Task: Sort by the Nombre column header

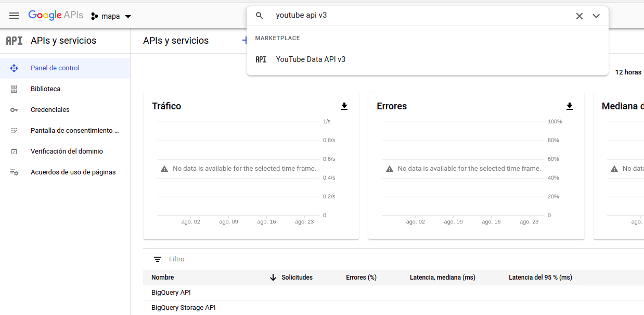Action: [163, 278]
